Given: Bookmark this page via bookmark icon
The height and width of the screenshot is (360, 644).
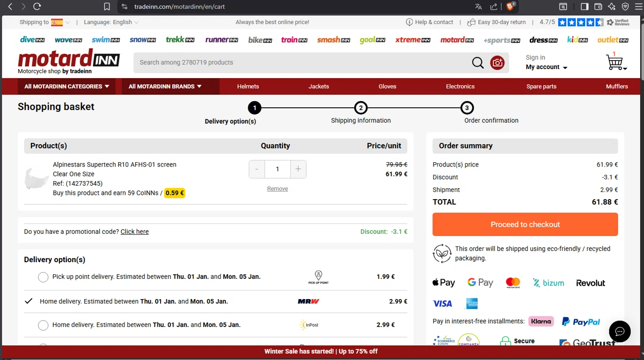Looking at the screenshot, I should point(107,6).
